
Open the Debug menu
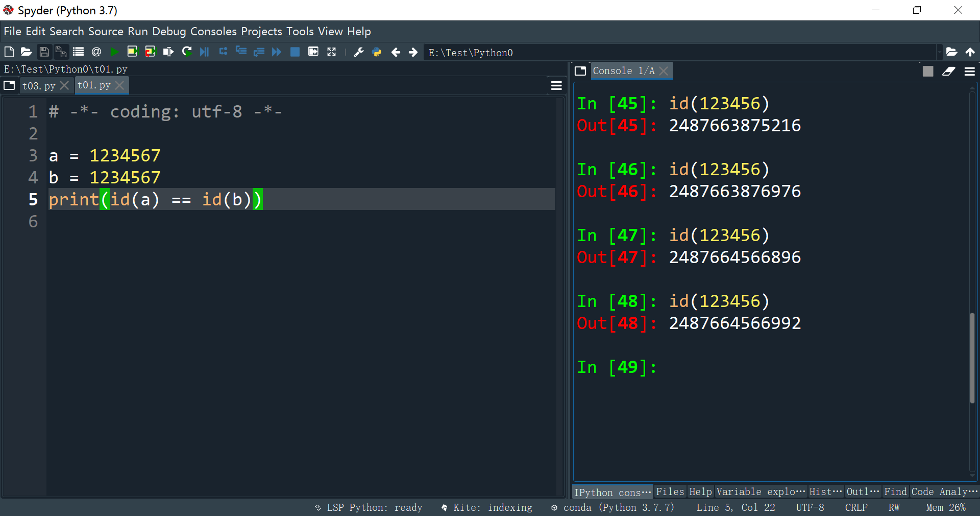[x=169, y=31]
